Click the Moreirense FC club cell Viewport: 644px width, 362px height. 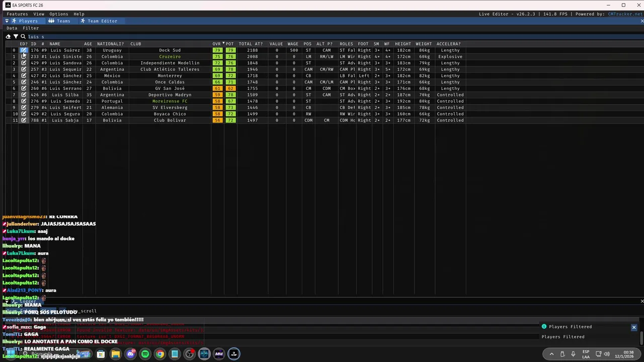170,101
